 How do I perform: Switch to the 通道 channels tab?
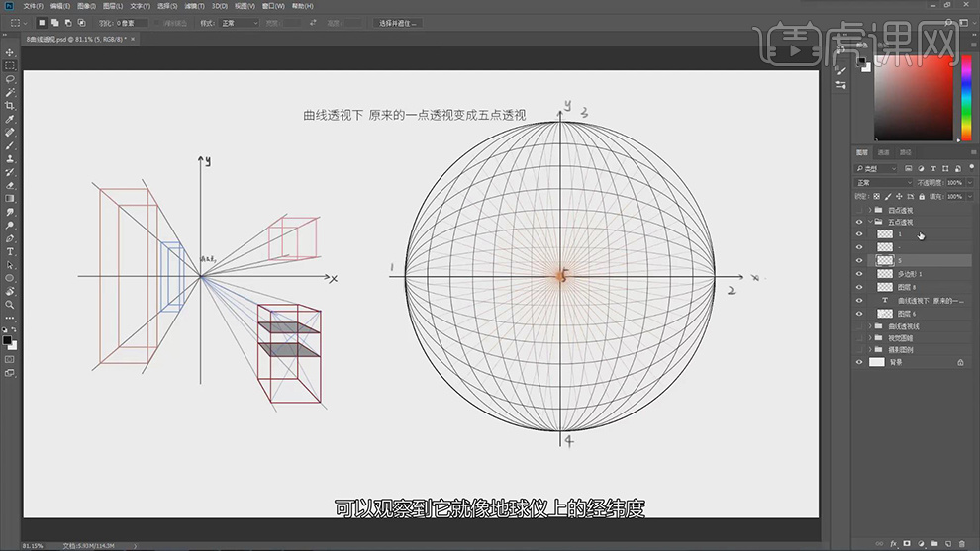pos(883,152)
